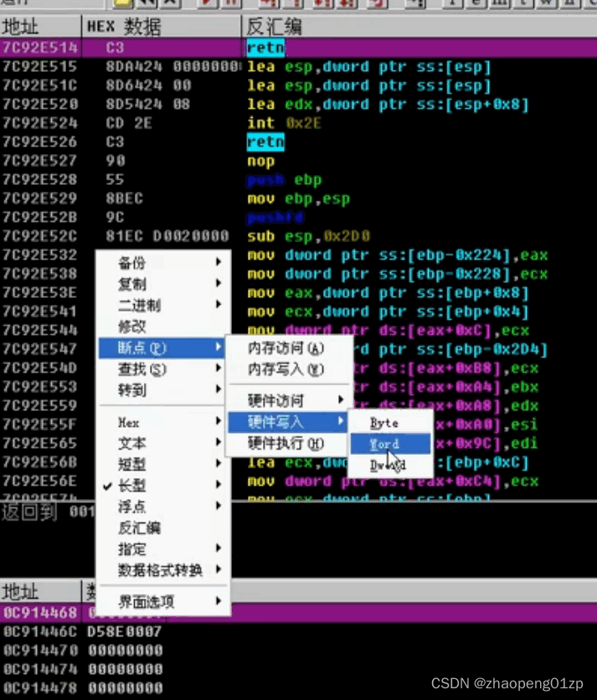The width and height of the screenshot is (597, 700).
Task: Select address 7C92E55F in address column
Action: [x=39, y=425]
